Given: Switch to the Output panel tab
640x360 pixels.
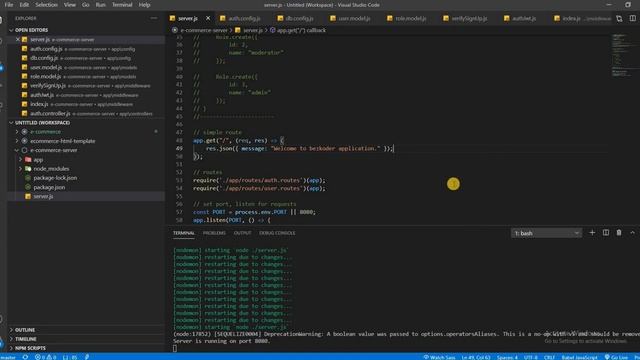Looking at the screenshot, I should (242, 233).
